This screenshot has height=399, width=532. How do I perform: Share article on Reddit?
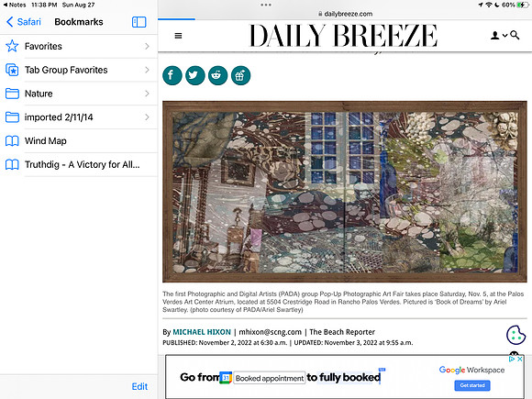217,75
